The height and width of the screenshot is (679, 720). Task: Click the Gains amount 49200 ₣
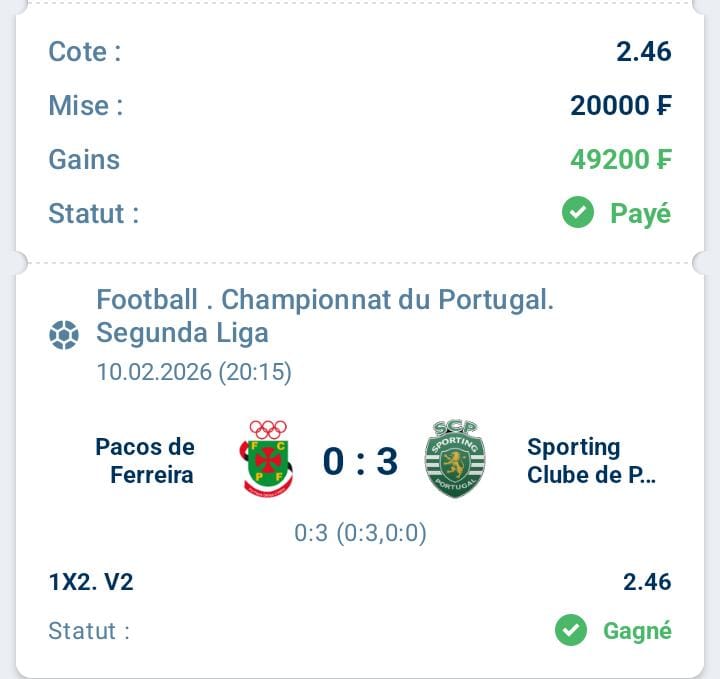point(620,159)
